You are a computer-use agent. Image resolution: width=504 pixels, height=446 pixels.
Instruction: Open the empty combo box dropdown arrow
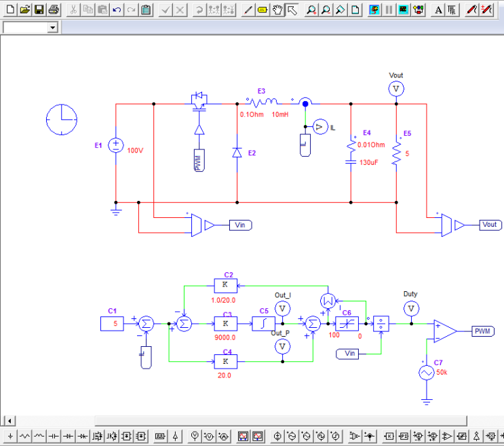[x=52, y=28]
